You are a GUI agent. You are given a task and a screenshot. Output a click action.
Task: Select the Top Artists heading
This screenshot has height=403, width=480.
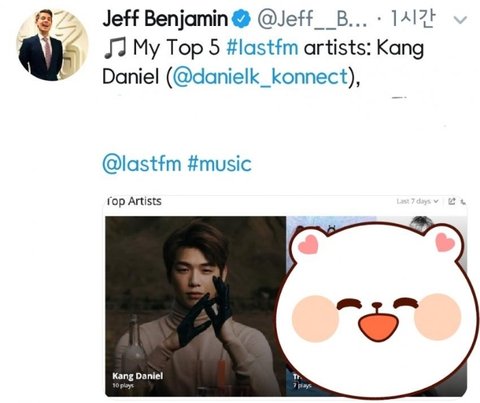pos(134,201)
